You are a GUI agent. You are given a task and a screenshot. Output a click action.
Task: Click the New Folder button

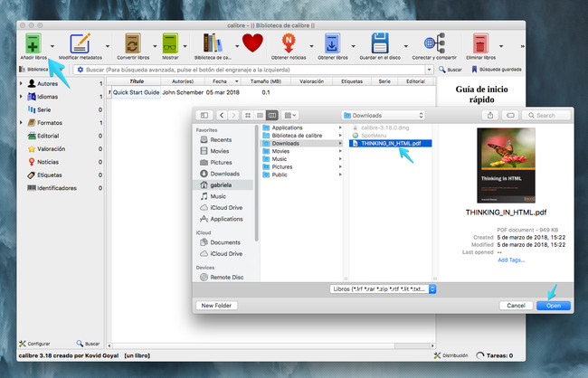coord(216,306)
